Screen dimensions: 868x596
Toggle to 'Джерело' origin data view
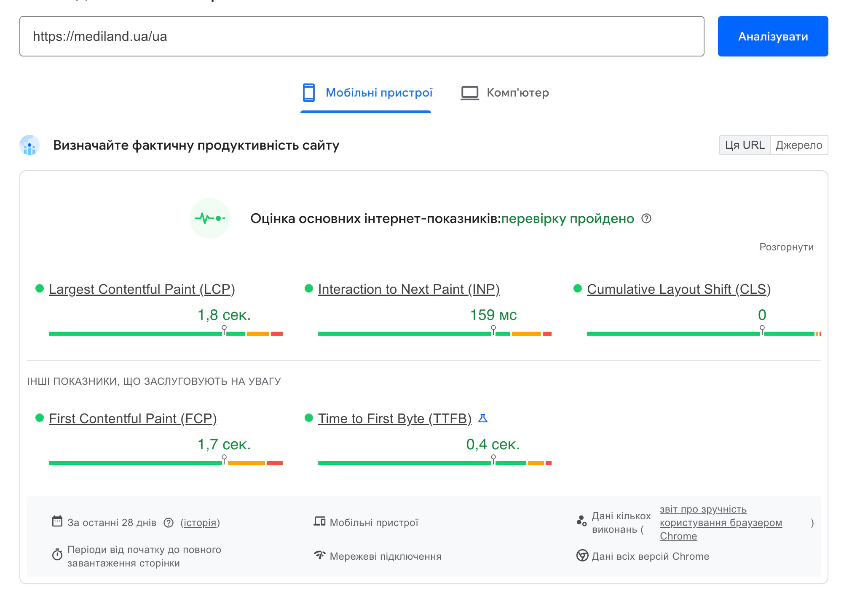(799, 145)
